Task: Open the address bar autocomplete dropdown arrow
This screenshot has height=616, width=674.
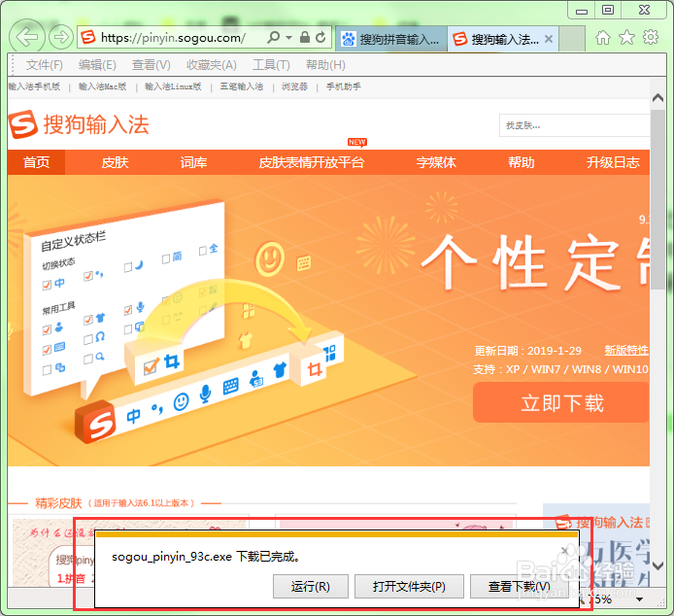Action: click(x=288, y=38)
